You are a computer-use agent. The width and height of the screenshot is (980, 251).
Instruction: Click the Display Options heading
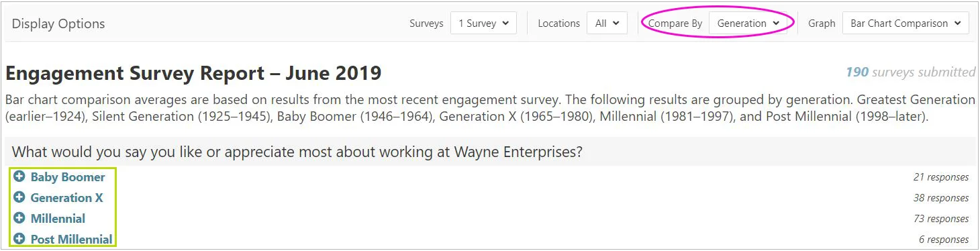point(58,23)
